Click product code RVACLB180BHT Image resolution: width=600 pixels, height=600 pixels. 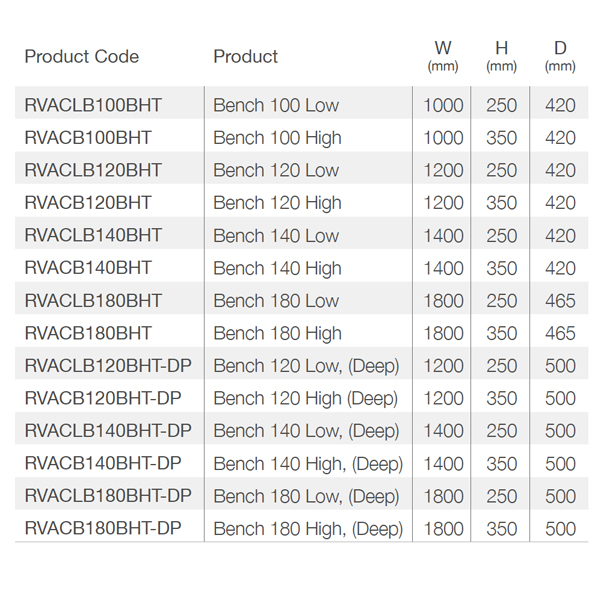pyautogui.click(x=93, y=301)
